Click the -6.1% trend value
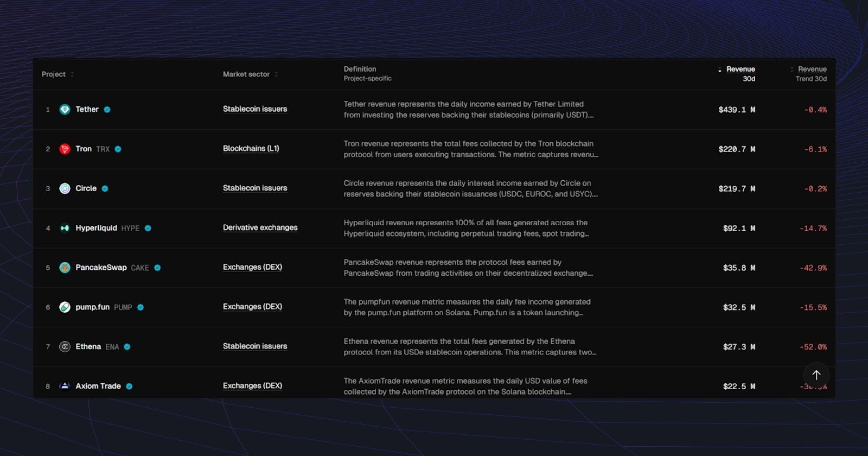This screenshot has height=456, width=868. (815, 149)
